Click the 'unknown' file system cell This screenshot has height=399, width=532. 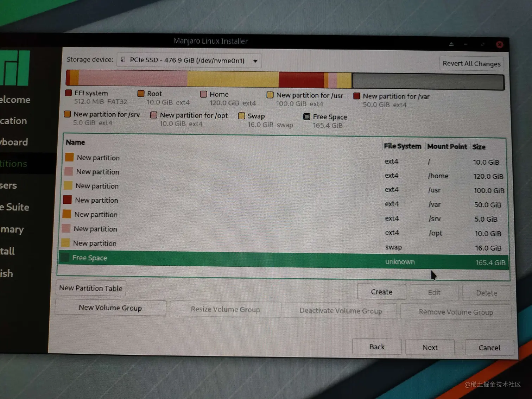pyautogui.click(x=400, y=262)
